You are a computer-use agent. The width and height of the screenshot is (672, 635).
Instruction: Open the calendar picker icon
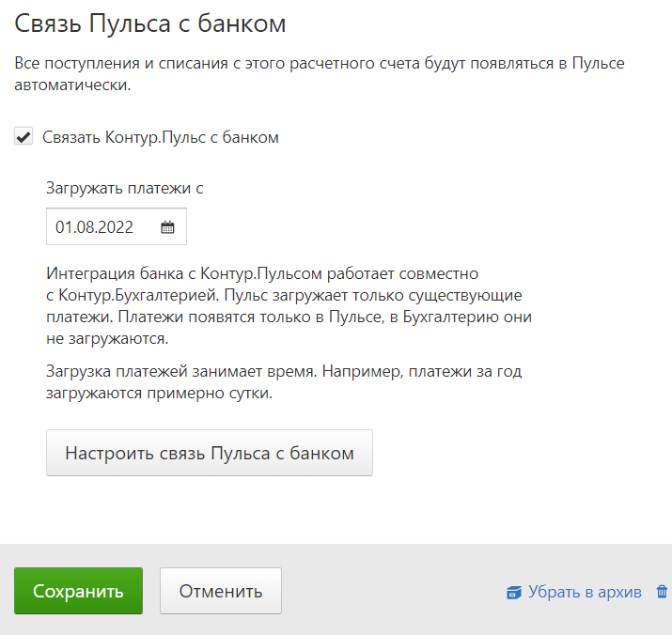167,227
